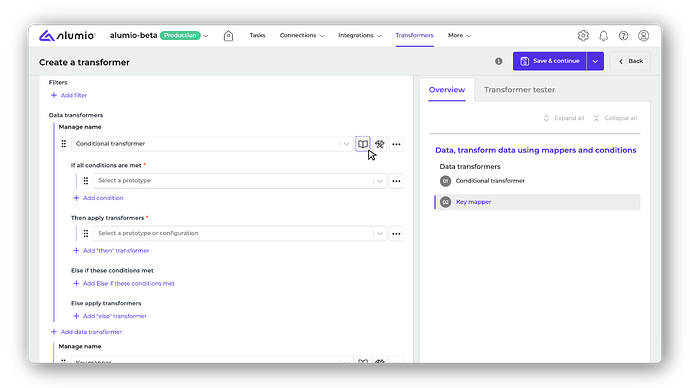Click Collapse all
Screen dimensions: 690x388
[615, 118]
